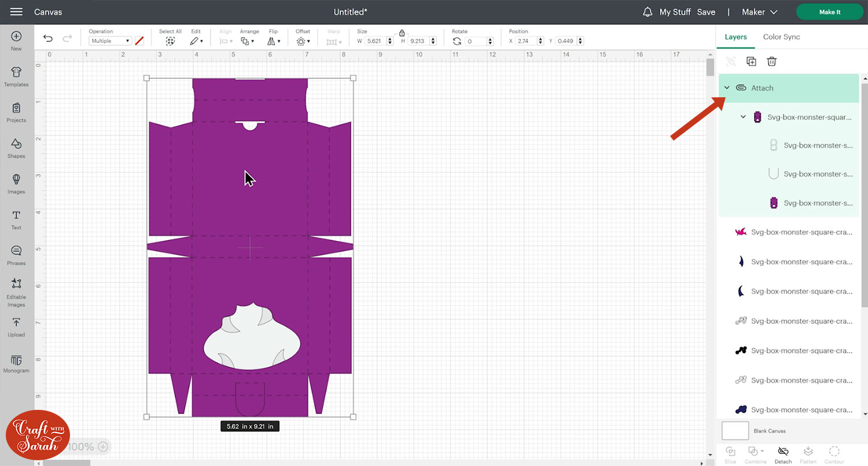Open the Images library

tap(16, 183)
